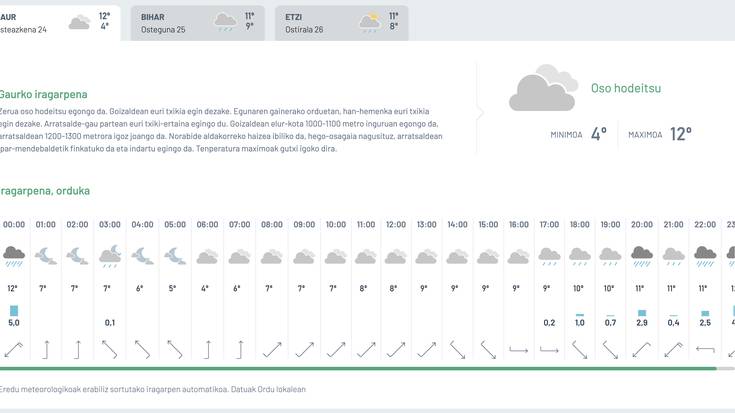
Task: Click the Gaurko iragarpena heading
Action: pyautogui.click(x=43, y=94)
